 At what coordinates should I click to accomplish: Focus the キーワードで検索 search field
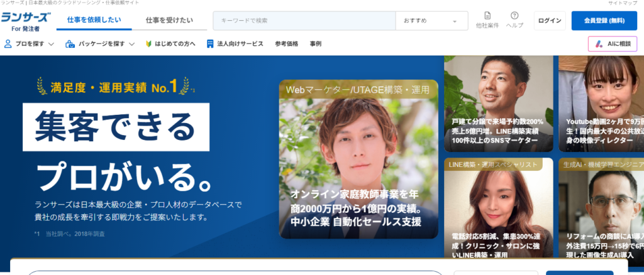point(304,21)
